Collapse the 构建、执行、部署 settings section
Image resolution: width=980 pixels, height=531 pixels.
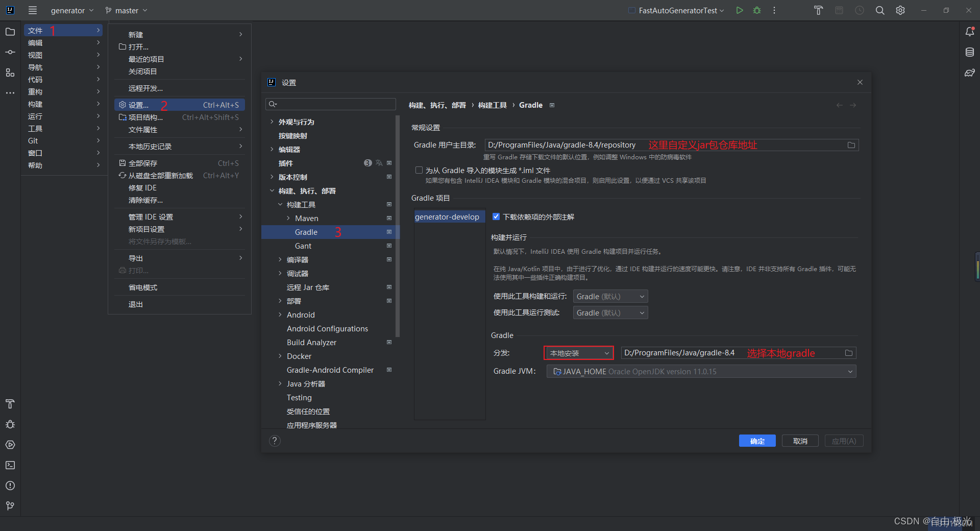(x=272, y=190)
